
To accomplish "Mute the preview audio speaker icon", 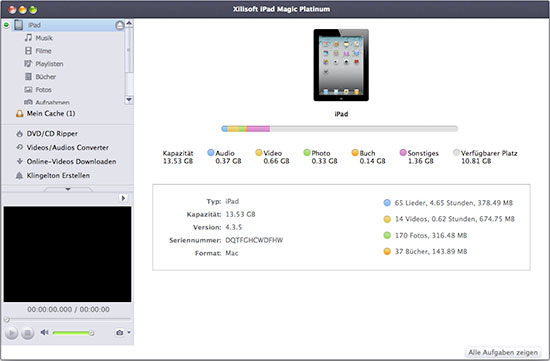I will pyautogui.click(x=45, y=332).
